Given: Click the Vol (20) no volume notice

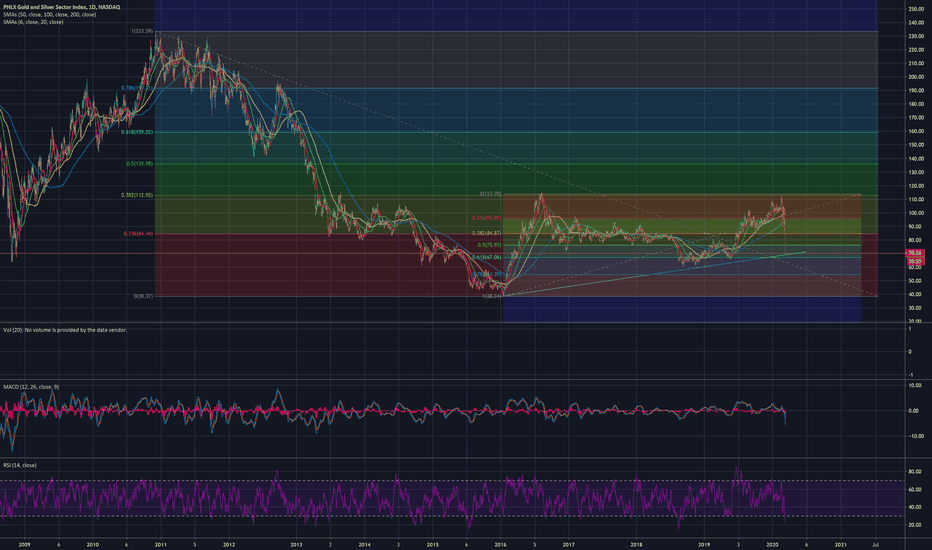Looking at the screenshot, I should pyautogui.click(x=65, y=330).
